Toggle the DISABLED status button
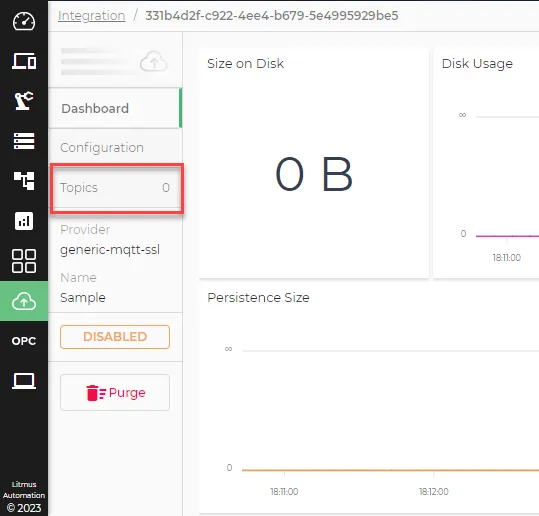539x516 pixels. [x=115, y=337]
